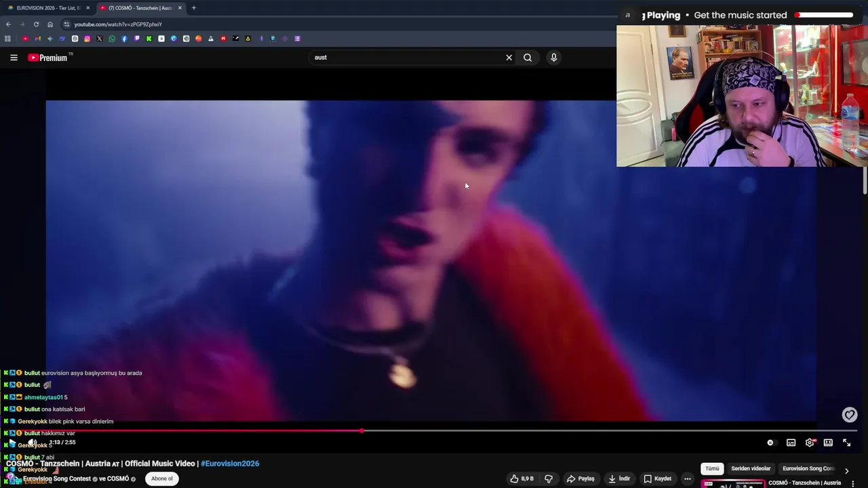Toggle subtitles in the video player
This screenshot has width=868, height=488.
pyautogui.click(x=791, y=443)
